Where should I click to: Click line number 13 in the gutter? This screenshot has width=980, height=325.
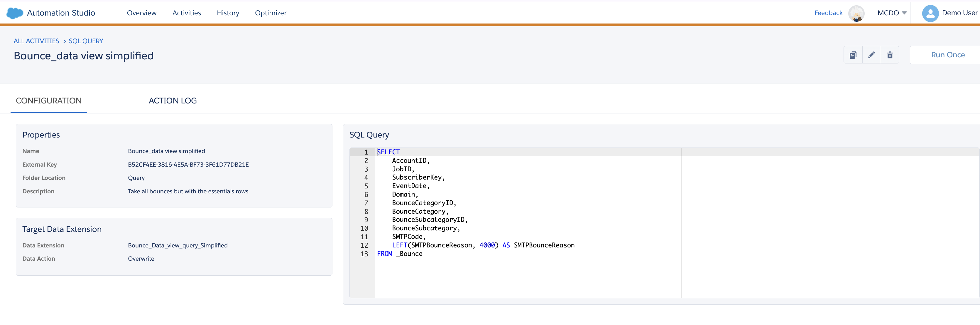pyautogui.click(x=364, y=254)
